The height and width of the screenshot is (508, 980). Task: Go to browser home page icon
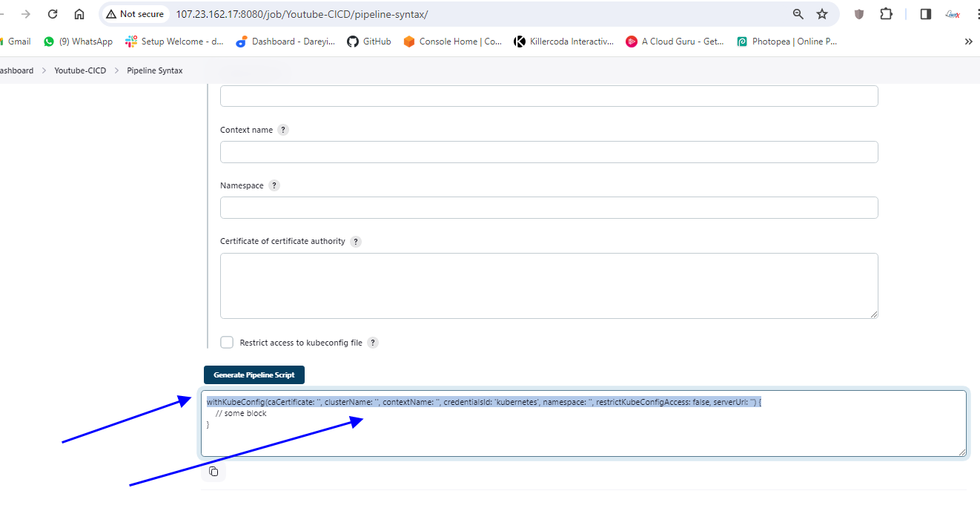pos(79,14)
